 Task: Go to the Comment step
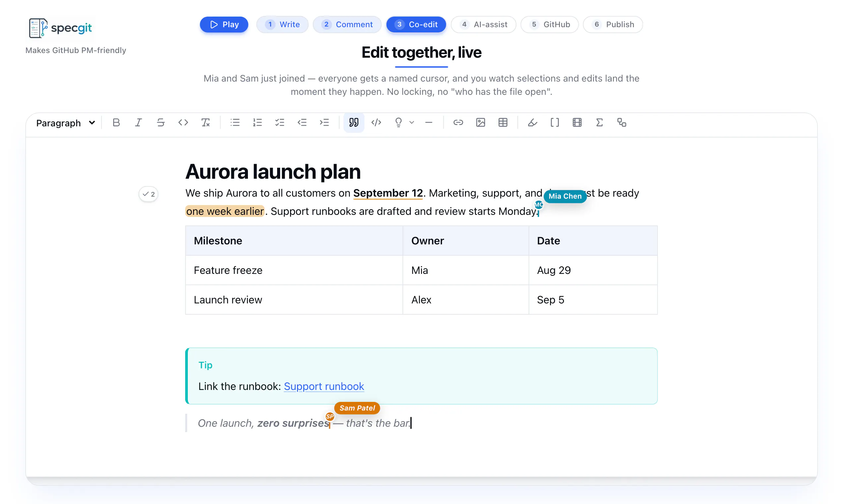click(x=347, y=25)
